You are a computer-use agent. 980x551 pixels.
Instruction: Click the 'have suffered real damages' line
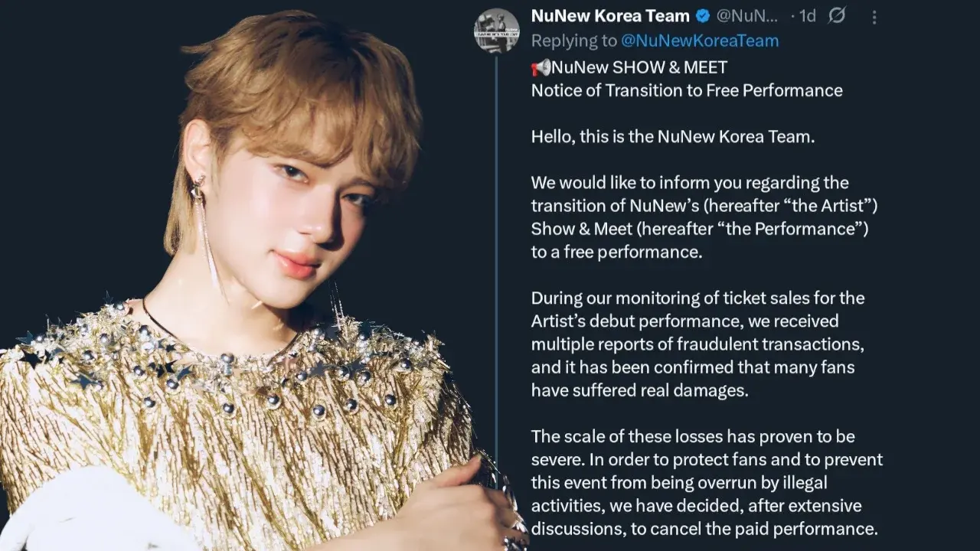point(639,390)
